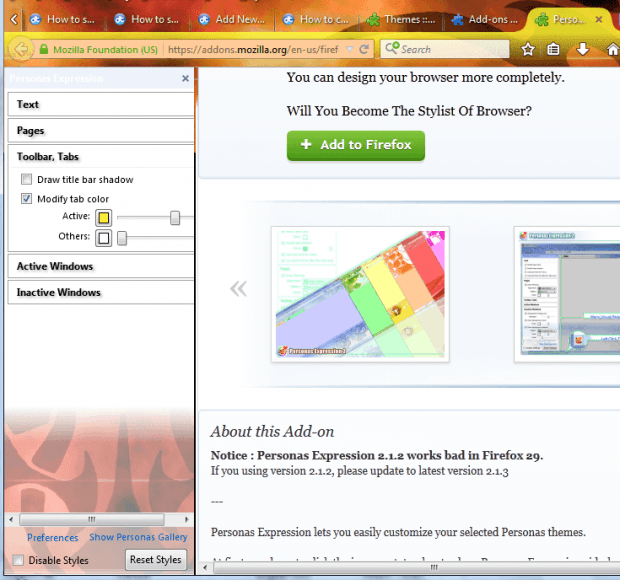Screen dimensions: 620x580
Task: Go to previous screenshot with « arrow
Action: coord(238,289)
